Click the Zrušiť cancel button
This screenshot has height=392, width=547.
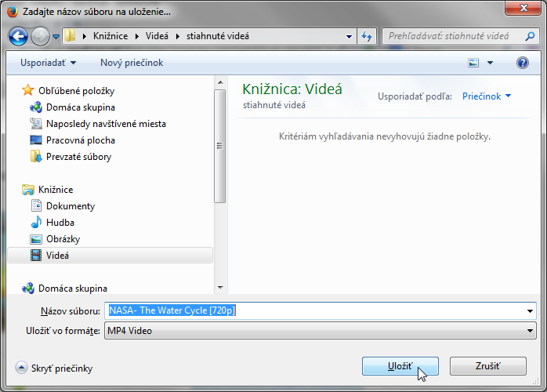pyautogui.click(x=487, y=366)
